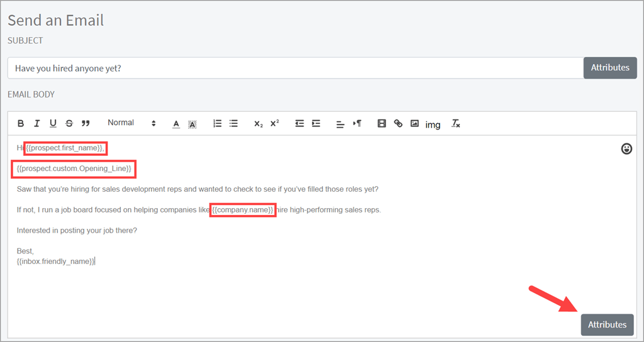Viewport: 644px width, 342px height.
Task: Apply subscript formatting
Action: (258, 124)
